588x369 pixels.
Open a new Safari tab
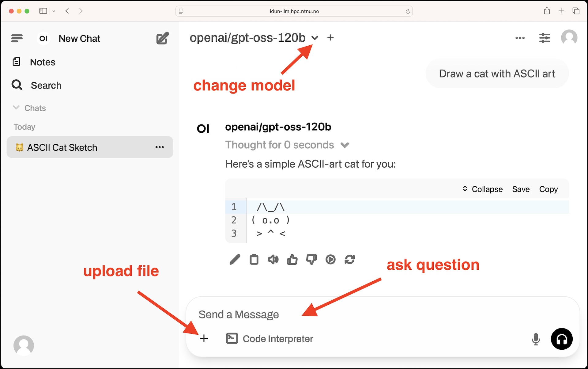pos(561,11)
